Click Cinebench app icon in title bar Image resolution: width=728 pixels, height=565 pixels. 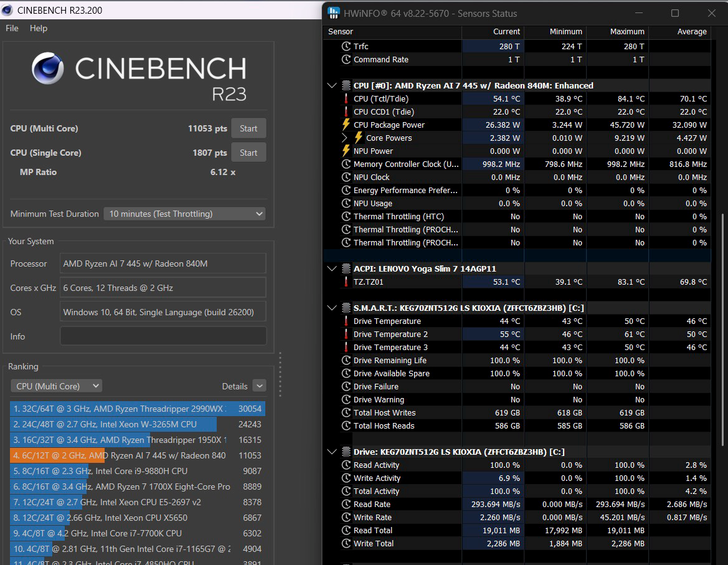point(7,10)
